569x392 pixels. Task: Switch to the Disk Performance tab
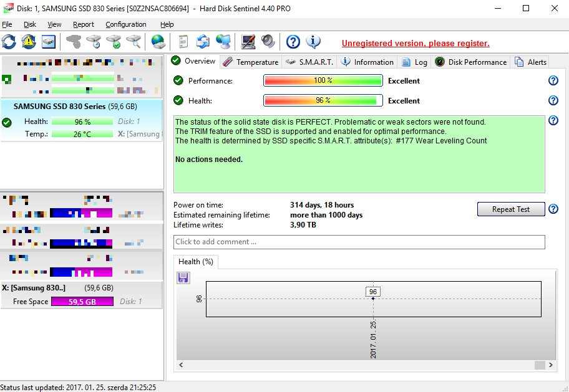pyautogui.click(x=470, y=62)
